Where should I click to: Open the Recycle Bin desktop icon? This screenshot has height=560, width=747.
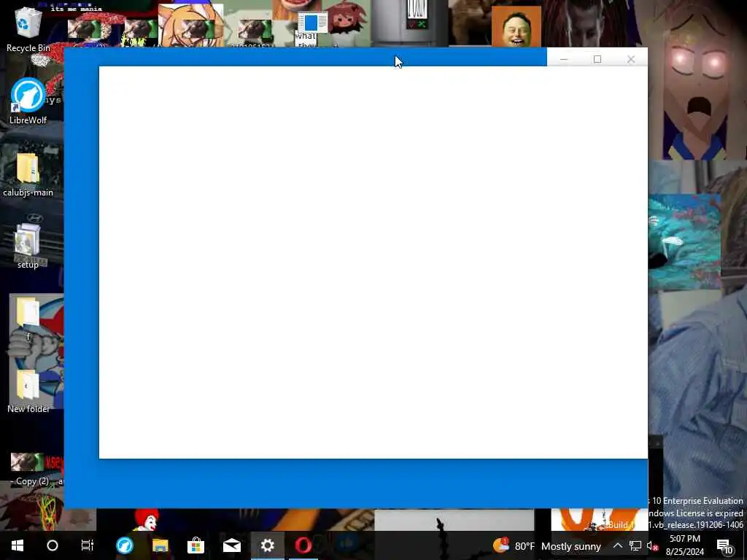pos(28,29)
